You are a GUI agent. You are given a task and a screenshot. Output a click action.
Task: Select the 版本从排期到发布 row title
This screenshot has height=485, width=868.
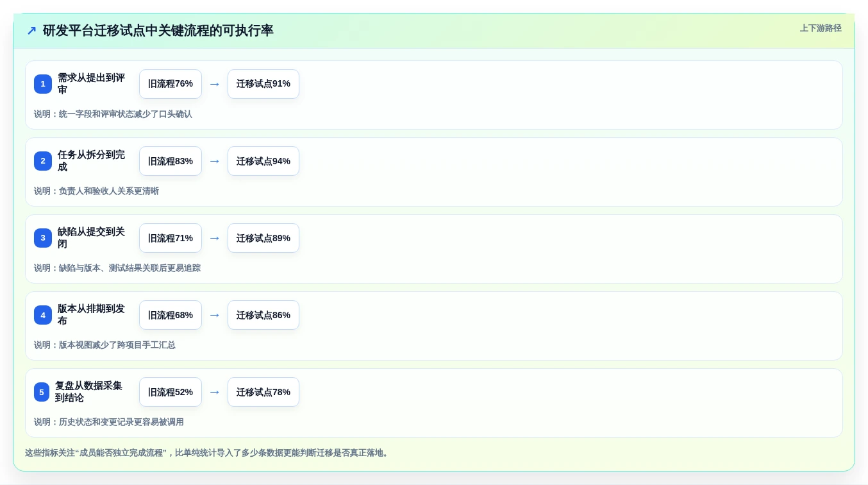pyautogui.click(x=92, y=315)
